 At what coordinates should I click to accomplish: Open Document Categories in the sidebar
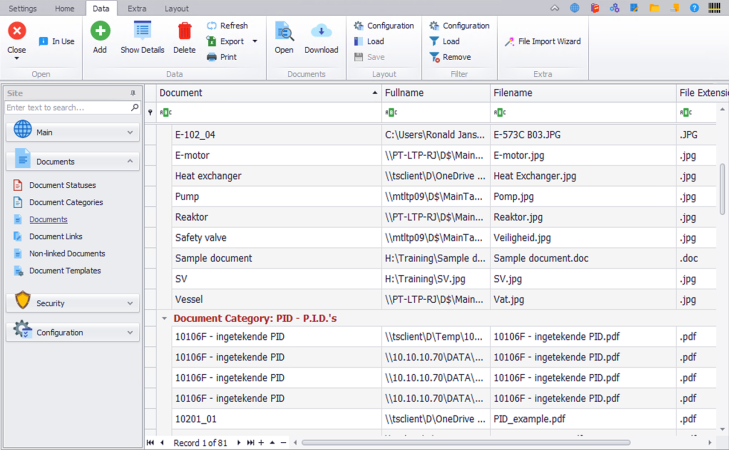point(66,202)
